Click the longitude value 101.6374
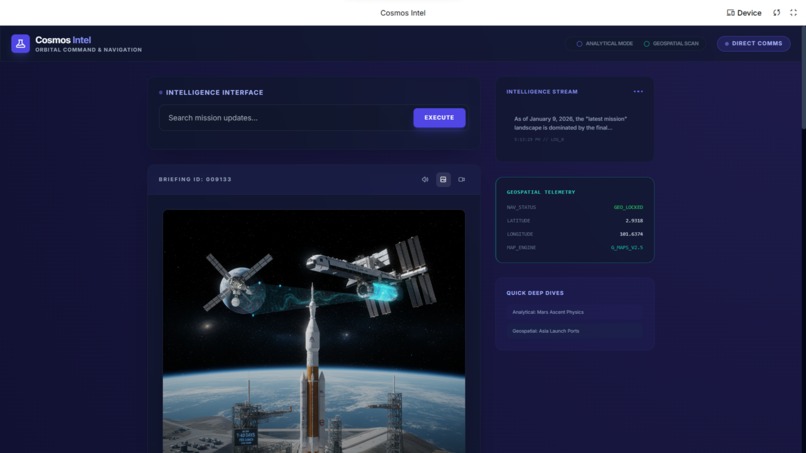 [x=631, y=234]
